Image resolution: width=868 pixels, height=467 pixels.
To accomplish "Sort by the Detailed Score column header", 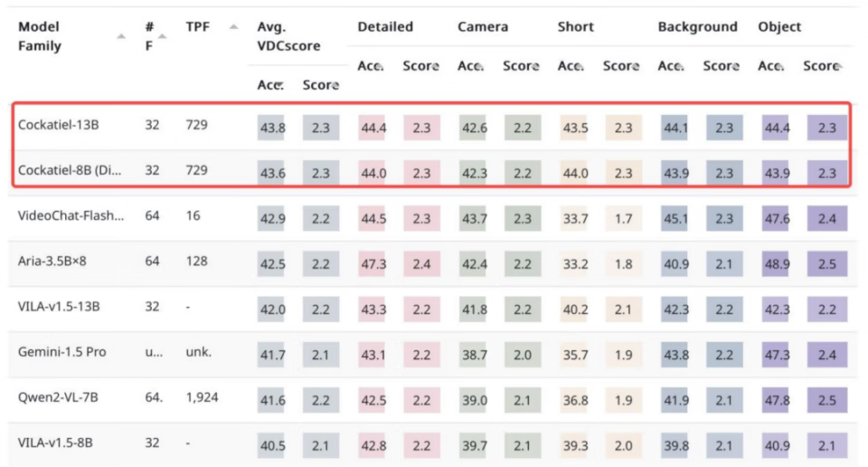I will (x=420, y=66).
